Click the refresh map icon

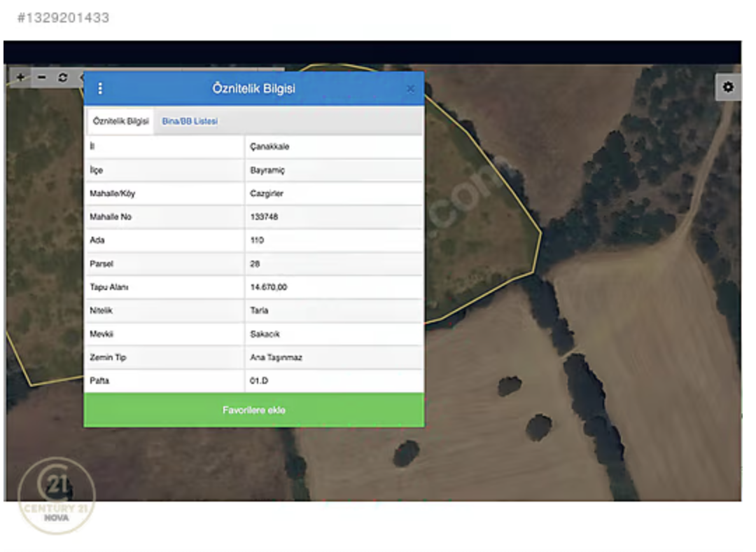63,77
